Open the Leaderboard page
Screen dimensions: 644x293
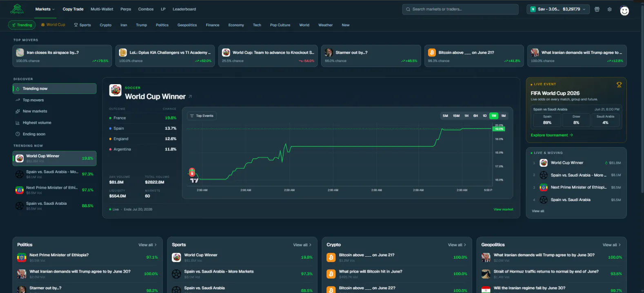click(x=184, y=9)
